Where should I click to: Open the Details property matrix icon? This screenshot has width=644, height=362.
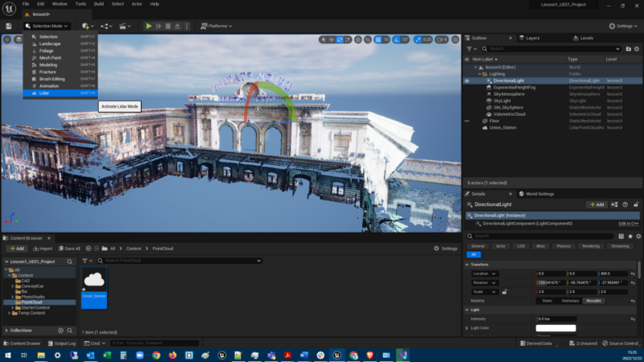621,236
